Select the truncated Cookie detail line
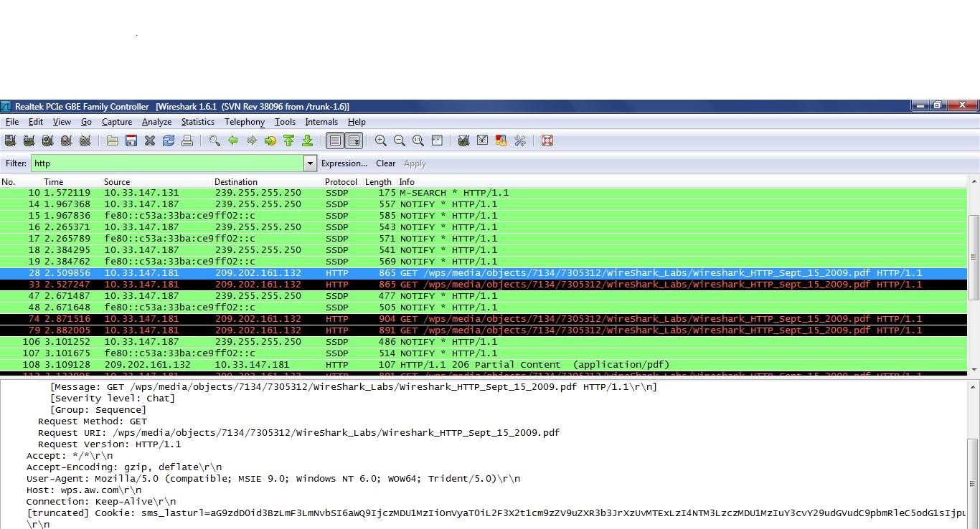The width and height of the screenshot is (980, 529). [x=496, y=513]
